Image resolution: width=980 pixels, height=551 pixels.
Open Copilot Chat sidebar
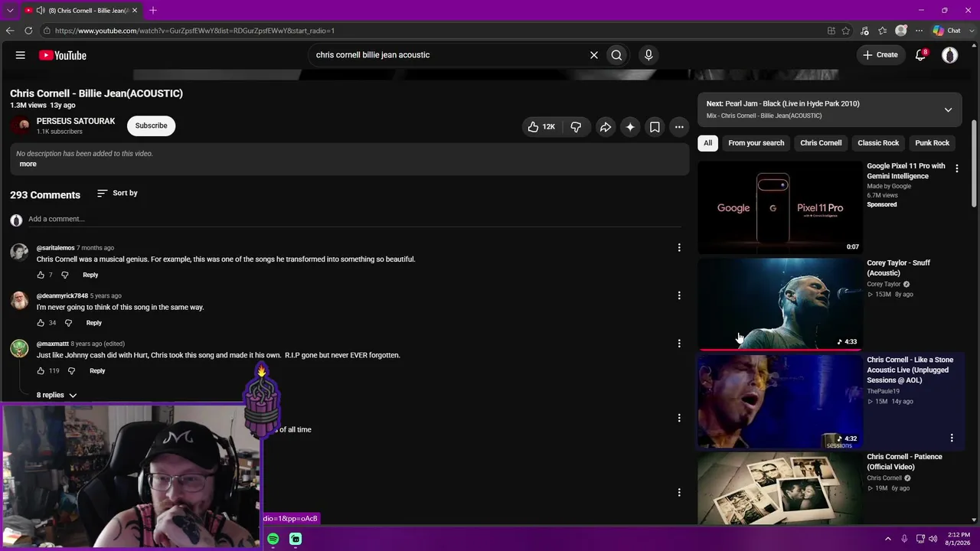pyautogui.click(x=947, y=31)
